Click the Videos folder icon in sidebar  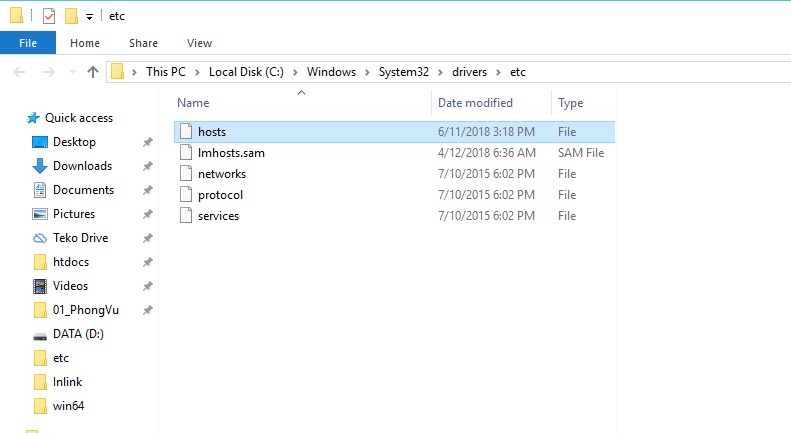click(x=40, y=286)
